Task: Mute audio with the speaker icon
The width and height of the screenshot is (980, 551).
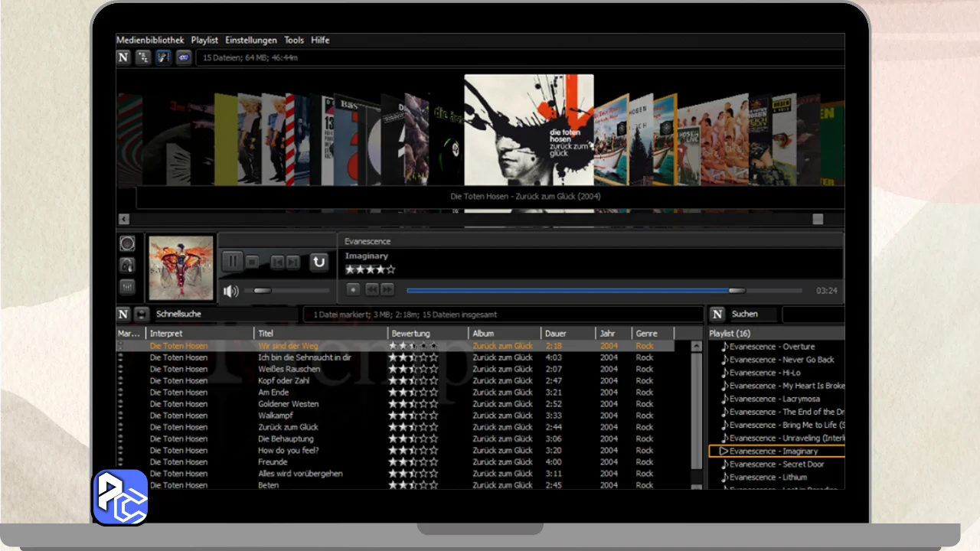Action: point(230,291)
